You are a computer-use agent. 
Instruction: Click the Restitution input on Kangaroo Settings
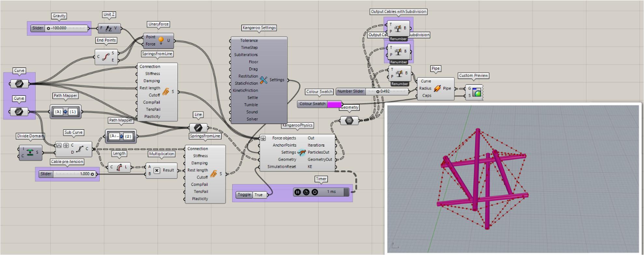248,76
